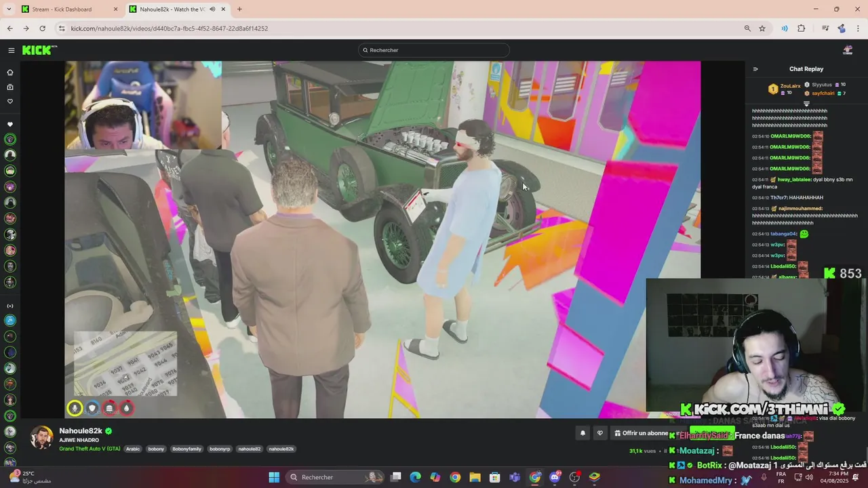Open Slyyutus gifter in leaderboard
868x488 pixels.
click(x=822, y=85)
